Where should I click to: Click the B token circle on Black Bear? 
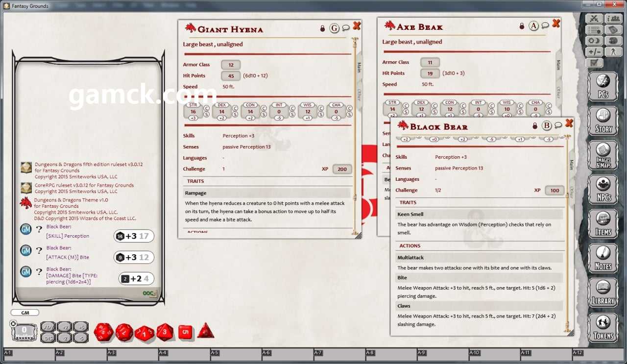click(x=547, y=125)
